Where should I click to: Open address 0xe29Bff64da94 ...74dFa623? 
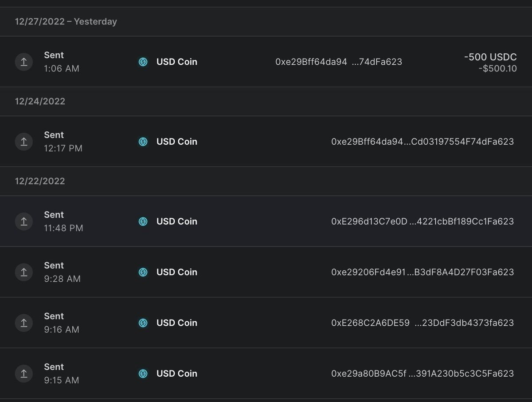point(339,62)
